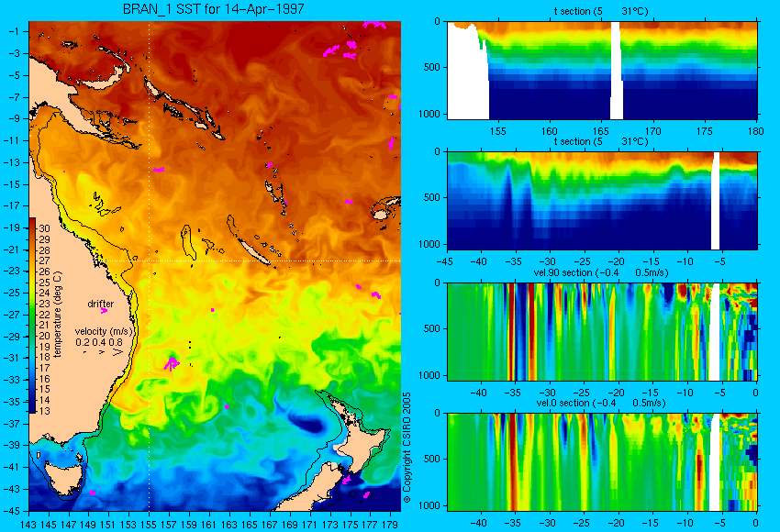The height and width of the screenshot is (532, 780).
Task: Click the temperature-versus-latitude section plot
Action: (602, 200)
